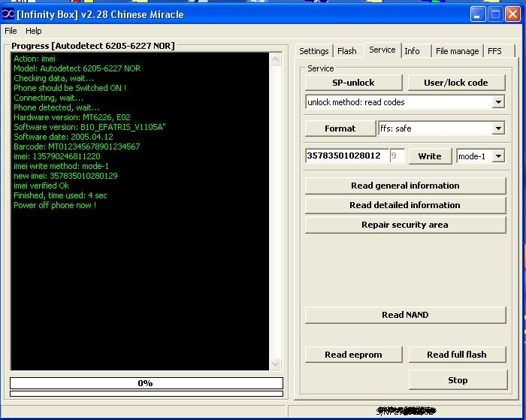Click the Write IMEI button
This screenshot has width=526, height=420.
point(430,156)
